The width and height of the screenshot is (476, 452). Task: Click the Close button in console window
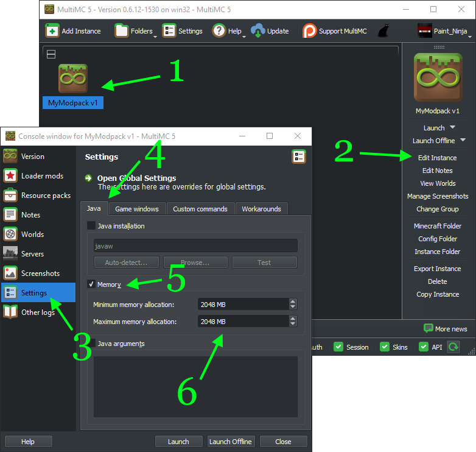pyautogui.click(x=283, y=442)
